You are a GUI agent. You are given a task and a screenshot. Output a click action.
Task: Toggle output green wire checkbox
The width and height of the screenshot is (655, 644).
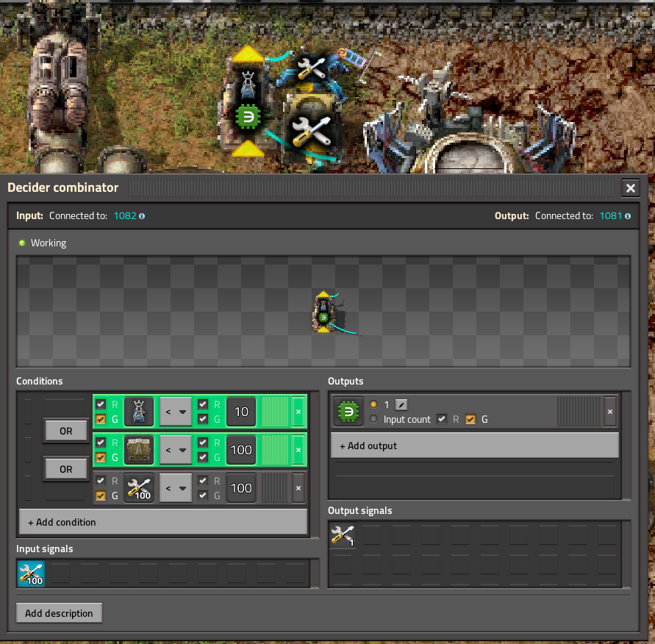tap(470, 419)
